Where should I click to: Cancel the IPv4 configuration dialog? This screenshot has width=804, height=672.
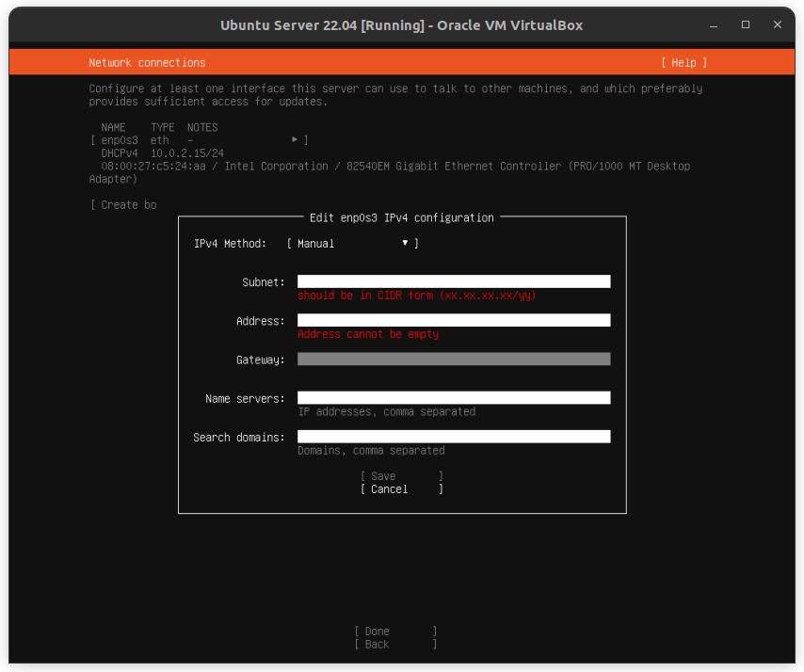401,489
